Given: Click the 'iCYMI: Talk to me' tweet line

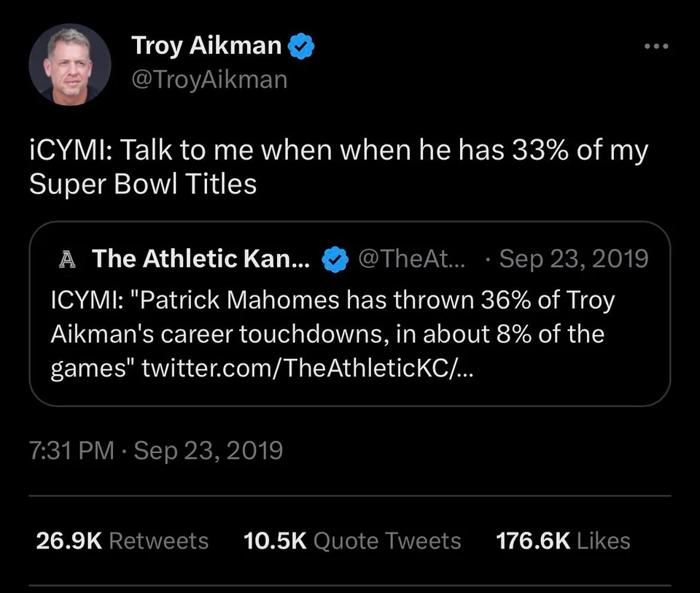Looking at the screenshot, I should tap(338, 151).
